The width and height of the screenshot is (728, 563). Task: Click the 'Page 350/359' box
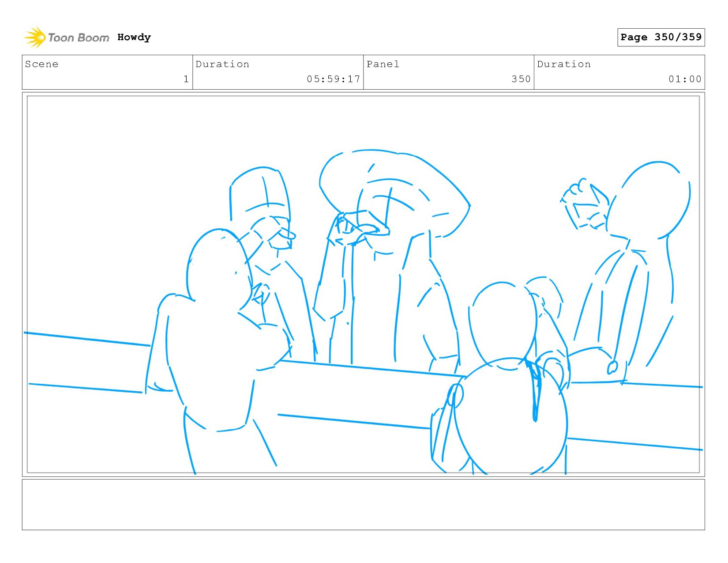[x=661, y=37]
